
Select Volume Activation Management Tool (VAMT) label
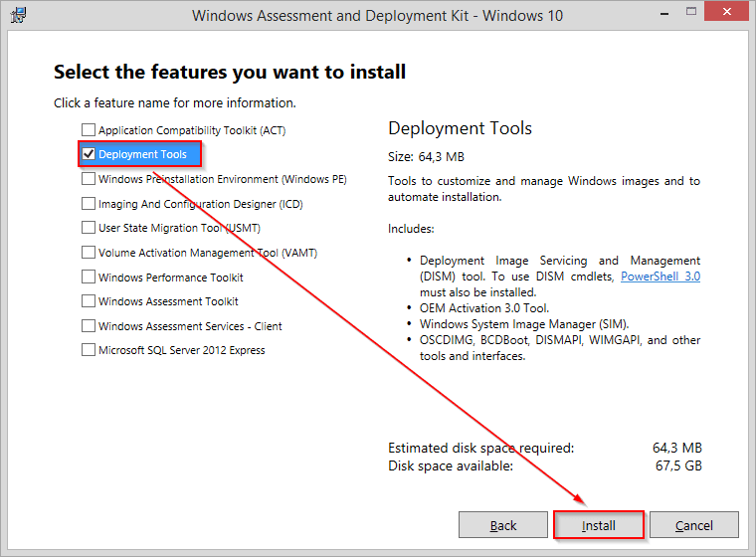point(208,253)
